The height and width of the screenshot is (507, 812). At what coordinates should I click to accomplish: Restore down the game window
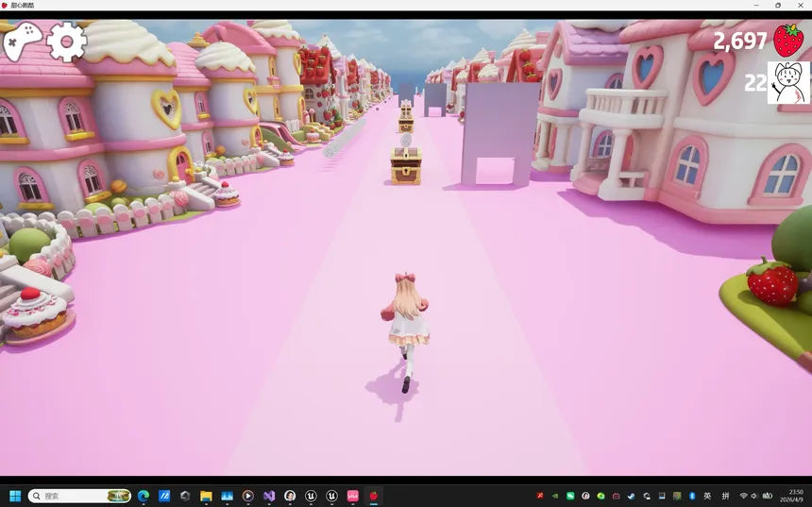778,5
